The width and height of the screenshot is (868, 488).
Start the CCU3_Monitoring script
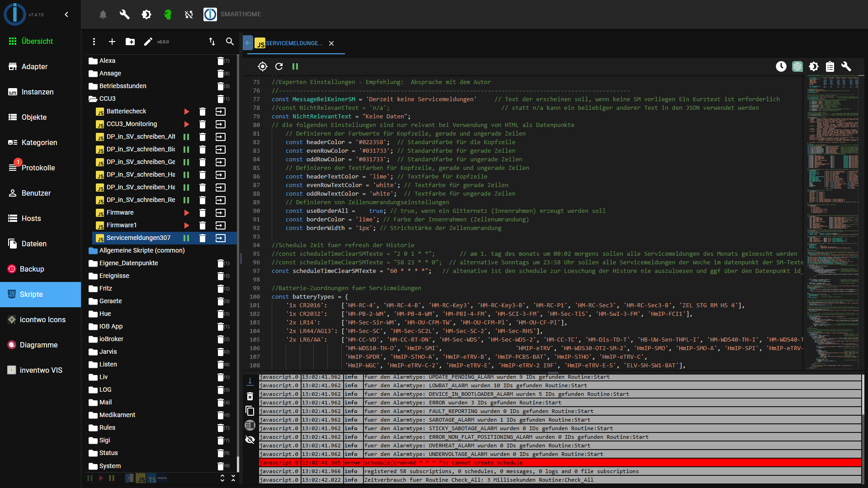186,124
